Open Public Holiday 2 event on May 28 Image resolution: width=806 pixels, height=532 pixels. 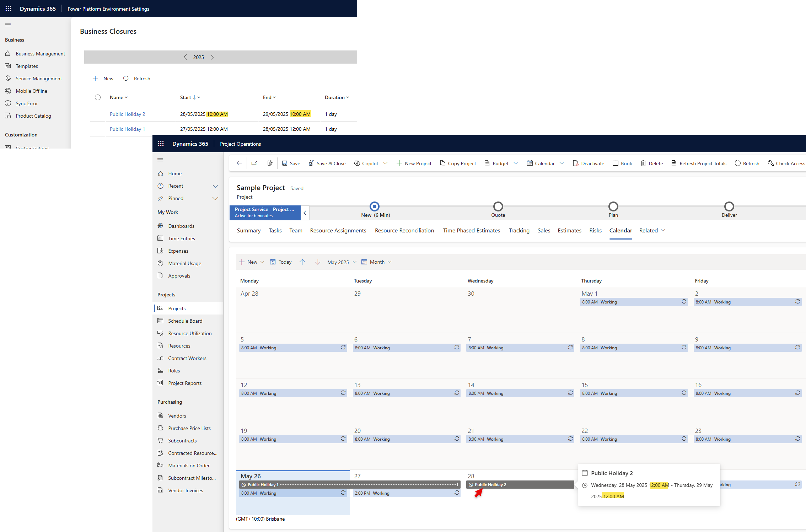pos(520,485)
